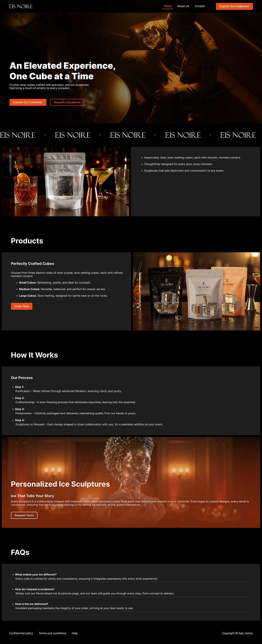
Task: Click hero Explore Our Collection button
Action: 28,102
